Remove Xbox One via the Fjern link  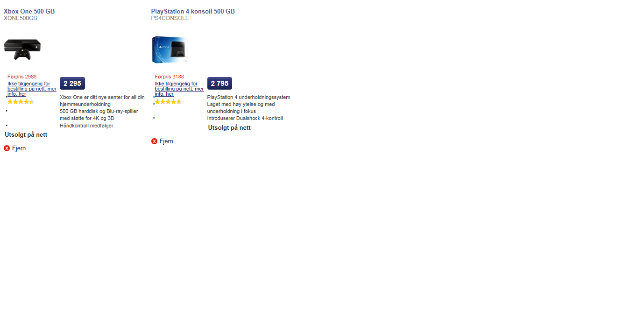19,148
